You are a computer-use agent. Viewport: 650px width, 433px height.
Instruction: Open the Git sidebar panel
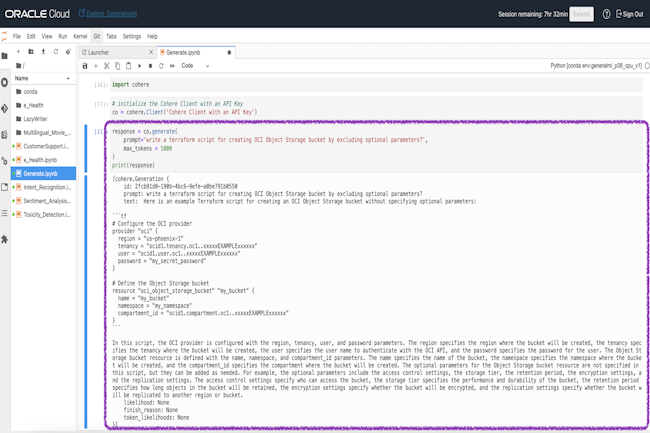click(5, 109)
